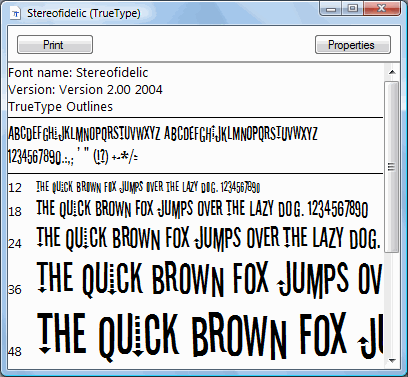Click the 'Font name: Stereofidelic' line
The image size is (408, 377).
[x=78, y=73]
